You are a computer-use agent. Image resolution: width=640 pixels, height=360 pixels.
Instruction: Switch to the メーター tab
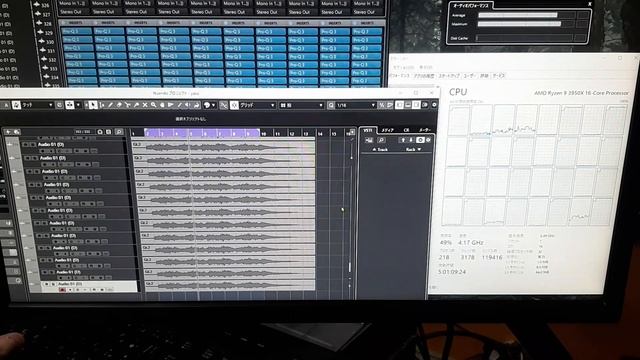pyautogui.click(x=425, y=130)
